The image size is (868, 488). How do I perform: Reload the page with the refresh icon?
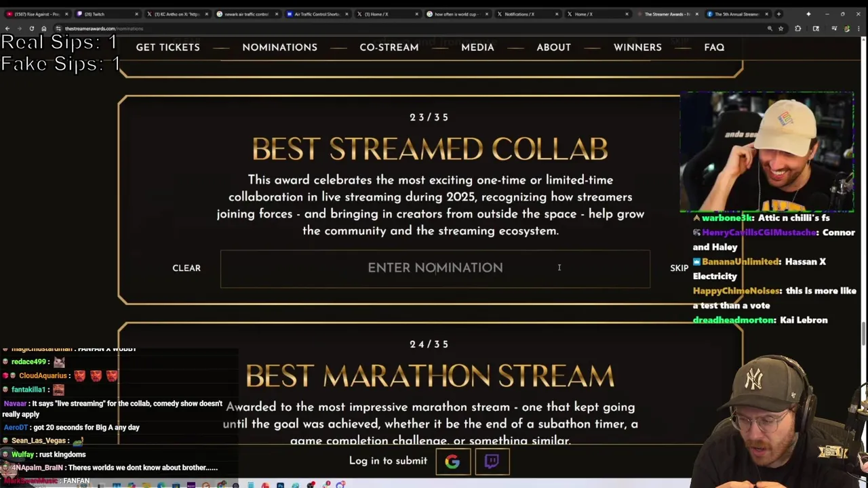tap(31, 28)
